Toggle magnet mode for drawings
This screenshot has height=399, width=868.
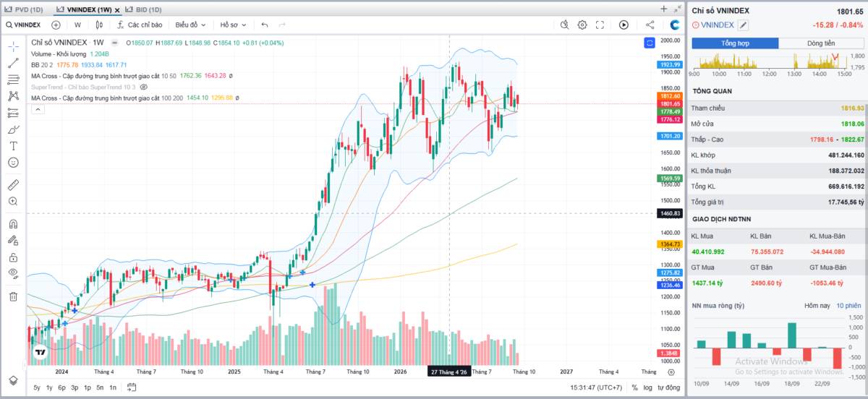(13, 223)
